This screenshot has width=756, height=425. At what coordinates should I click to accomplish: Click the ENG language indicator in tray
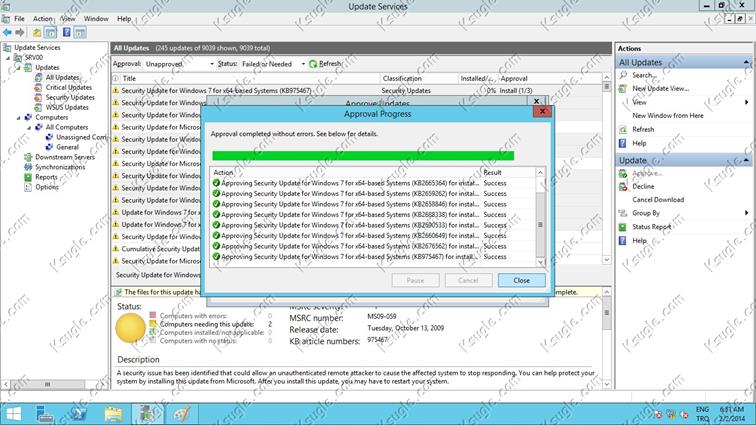[x=702, y=410]
